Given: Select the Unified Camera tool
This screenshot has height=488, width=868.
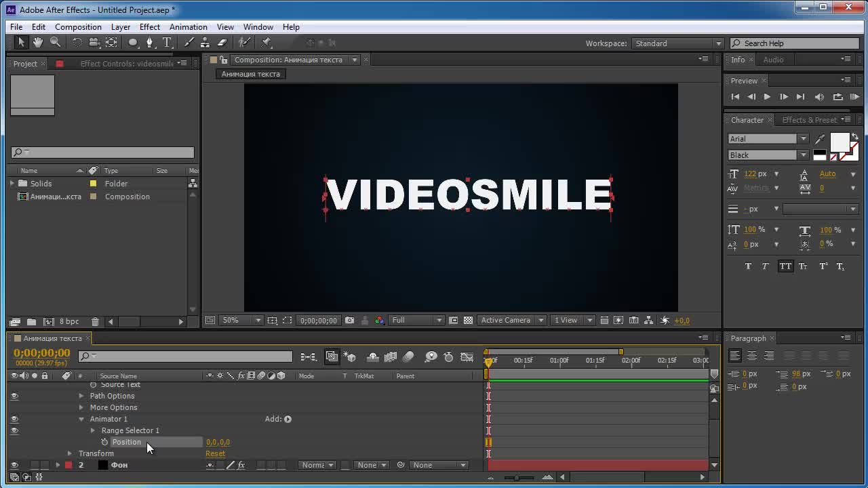Looking at the screenshot, I should (x=94, y=43).
